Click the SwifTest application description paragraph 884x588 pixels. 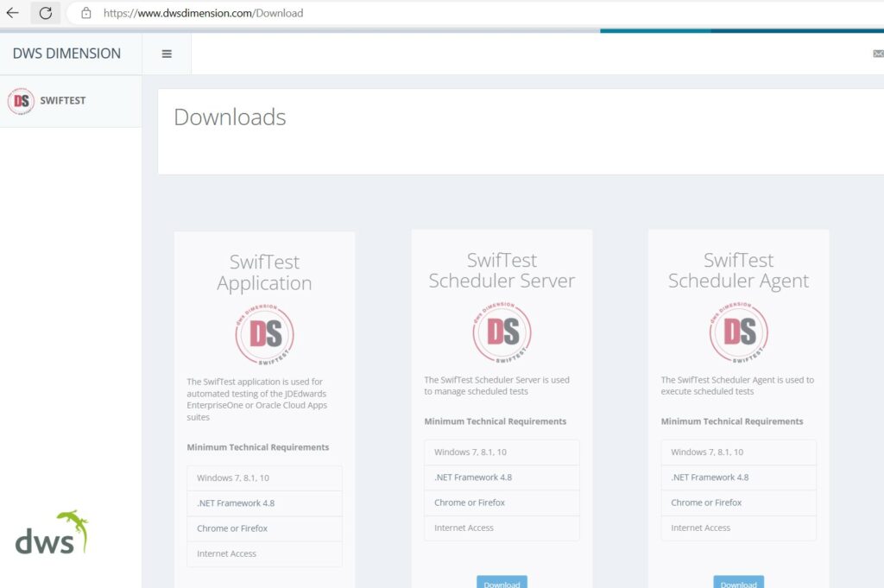point(257,399)
